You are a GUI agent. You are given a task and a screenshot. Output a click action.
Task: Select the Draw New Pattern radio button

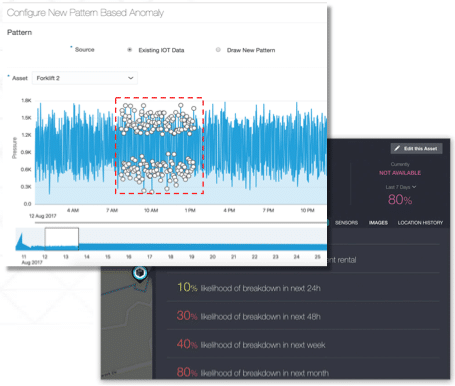tap(218, 50)
